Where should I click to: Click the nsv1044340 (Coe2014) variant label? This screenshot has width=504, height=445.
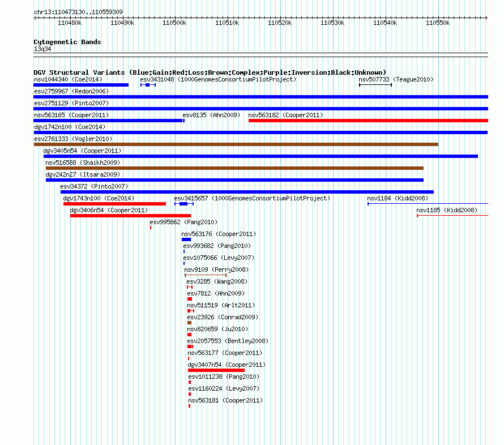click(68, 79)
